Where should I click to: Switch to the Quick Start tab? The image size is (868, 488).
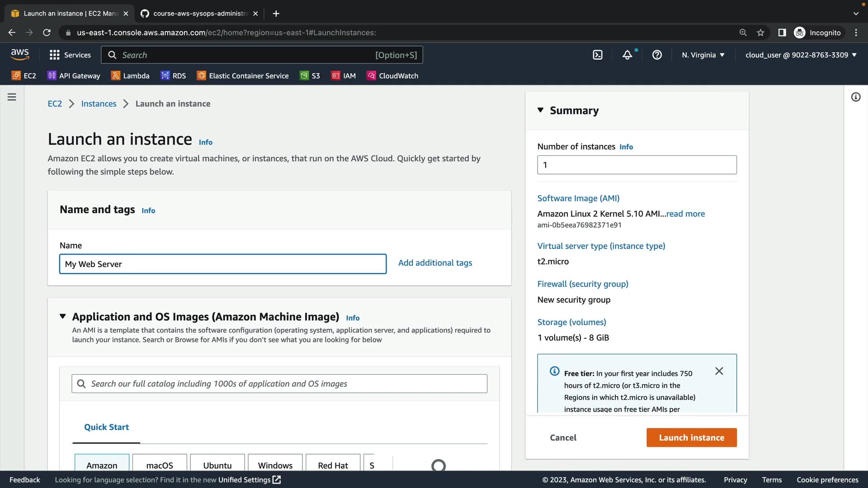pyautogui.click(x=106, y=427)
